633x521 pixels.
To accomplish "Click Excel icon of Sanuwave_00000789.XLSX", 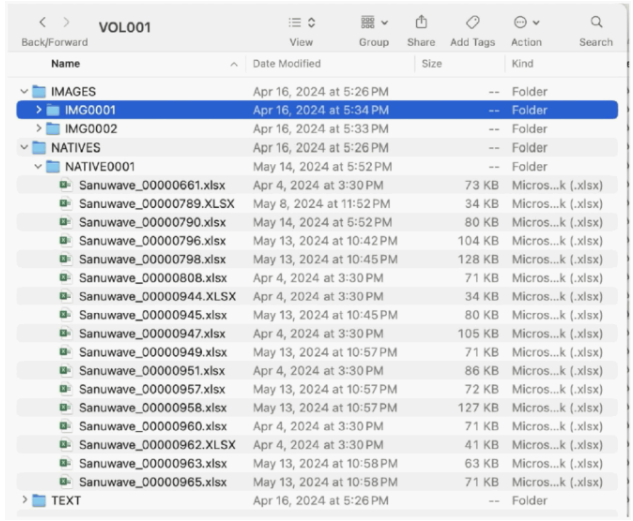I will 65,203.
